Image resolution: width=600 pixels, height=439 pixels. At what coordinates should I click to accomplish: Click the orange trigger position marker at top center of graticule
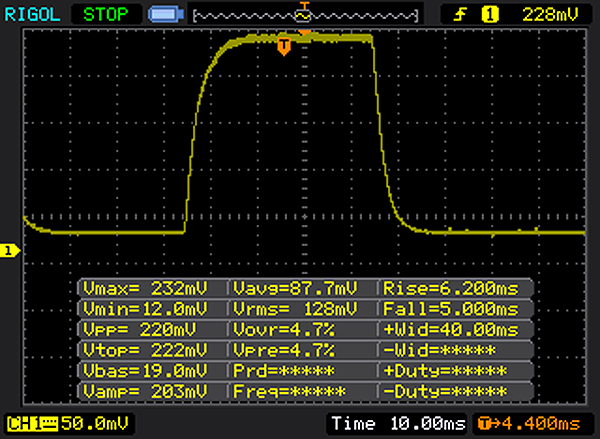click(305, 33)
